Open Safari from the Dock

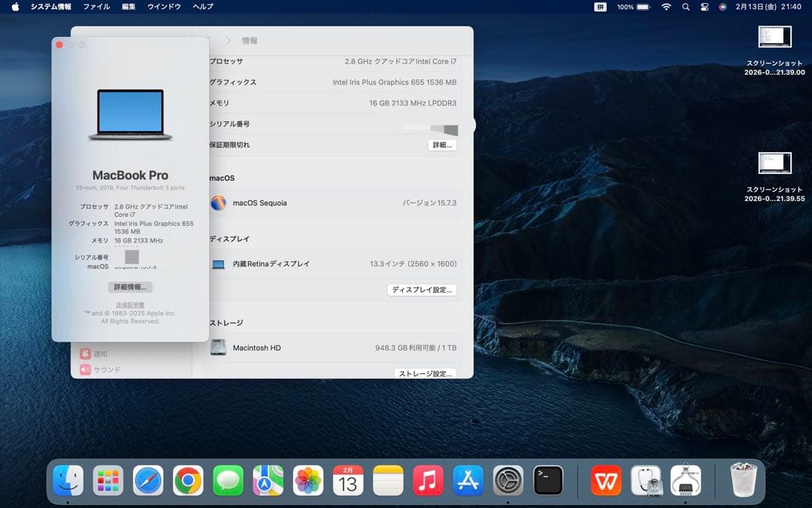click(x=147, y=479)
